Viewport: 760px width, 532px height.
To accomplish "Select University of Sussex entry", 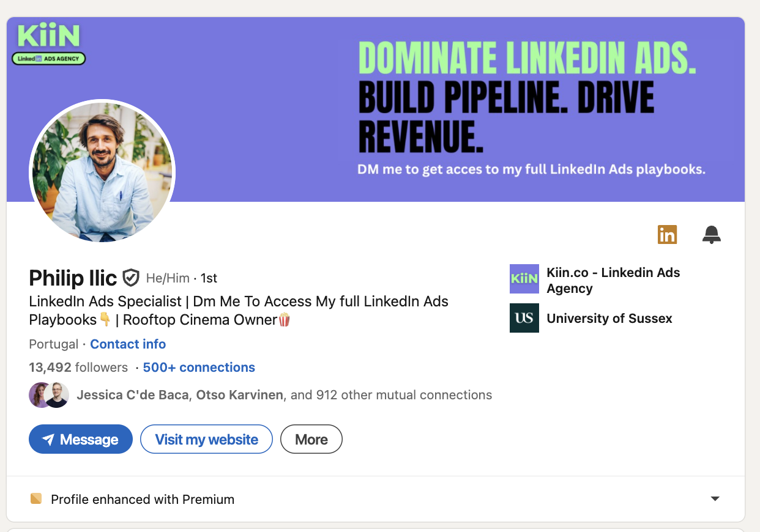I will pos(609,318).
